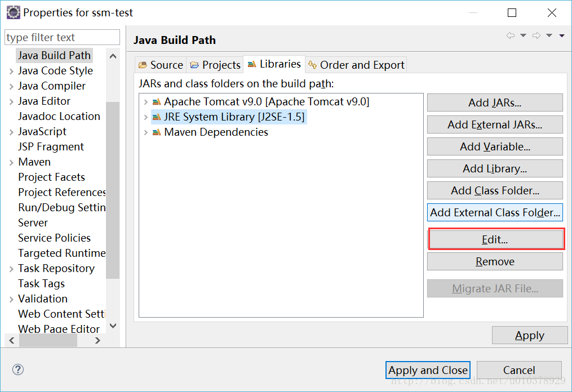Expand the Java Editor category
The height and width of the screenshot is (392, 572).
[x=11, y=102]
